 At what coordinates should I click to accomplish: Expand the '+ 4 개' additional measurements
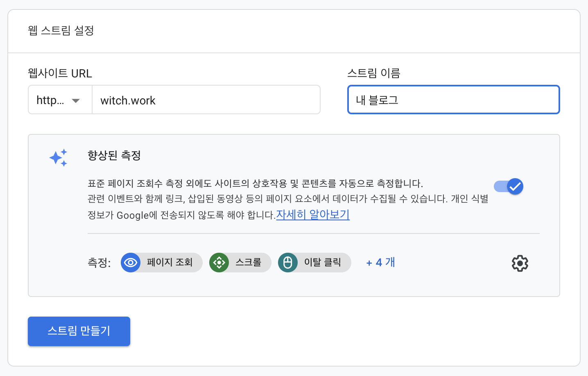click(380, 263)
